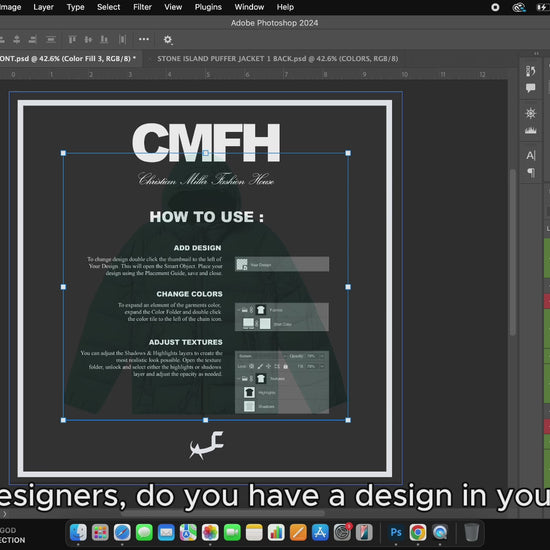Click the battery status icon
550x550 pixels.
pos(543,7)
